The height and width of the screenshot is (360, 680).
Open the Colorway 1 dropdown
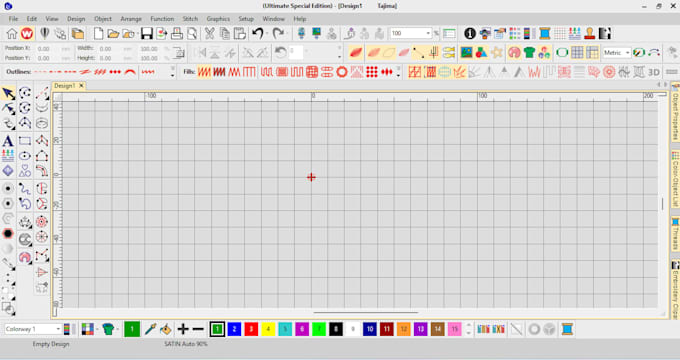pos(58,329)
